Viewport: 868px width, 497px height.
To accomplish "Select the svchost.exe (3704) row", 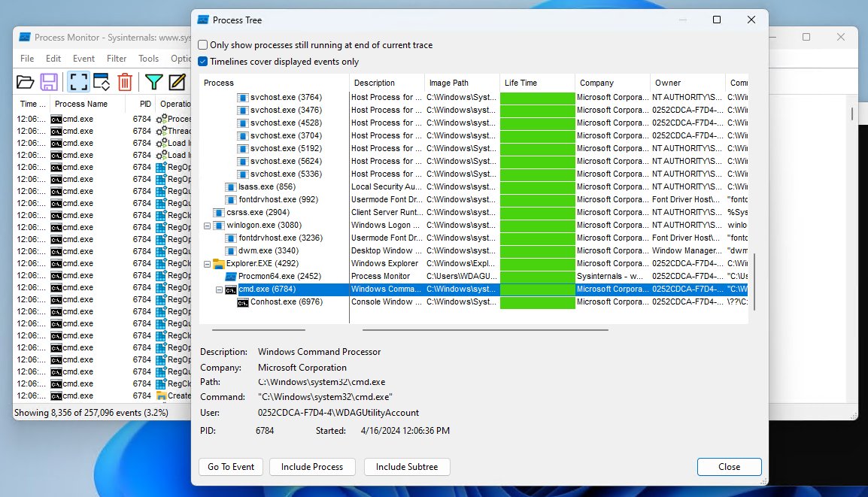I will pos(473,135).
